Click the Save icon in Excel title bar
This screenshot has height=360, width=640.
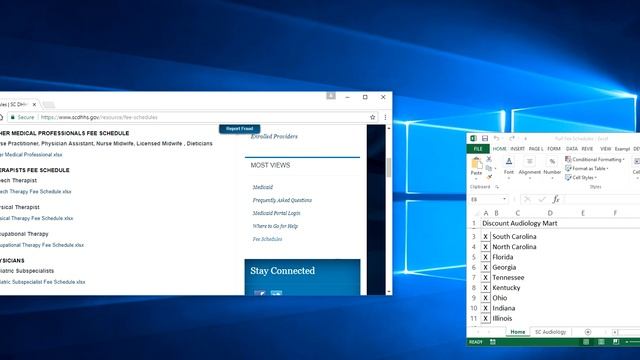click(485, 138)
